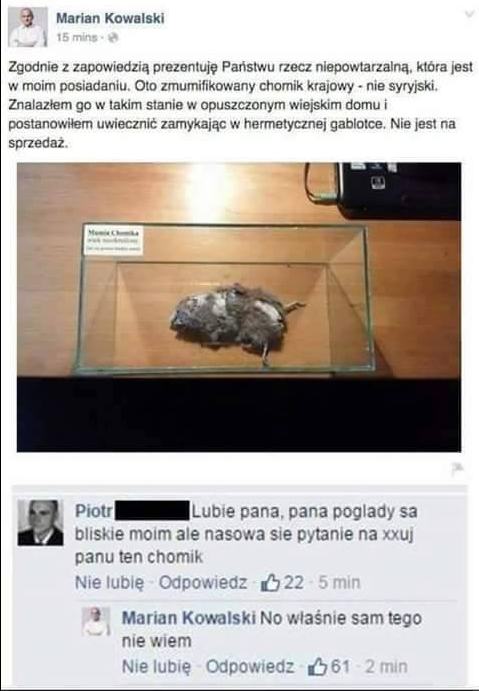Click Marian Kowalski name in the reply
This screenshot has width=479, height=691.
(189, 618)
